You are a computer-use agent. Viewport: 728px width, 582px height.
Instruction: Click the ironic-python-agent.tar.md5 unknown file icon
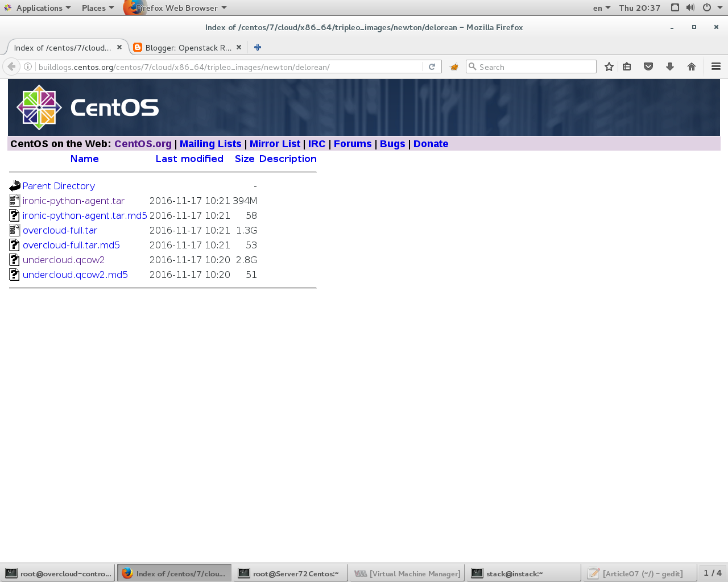[15, 215]
